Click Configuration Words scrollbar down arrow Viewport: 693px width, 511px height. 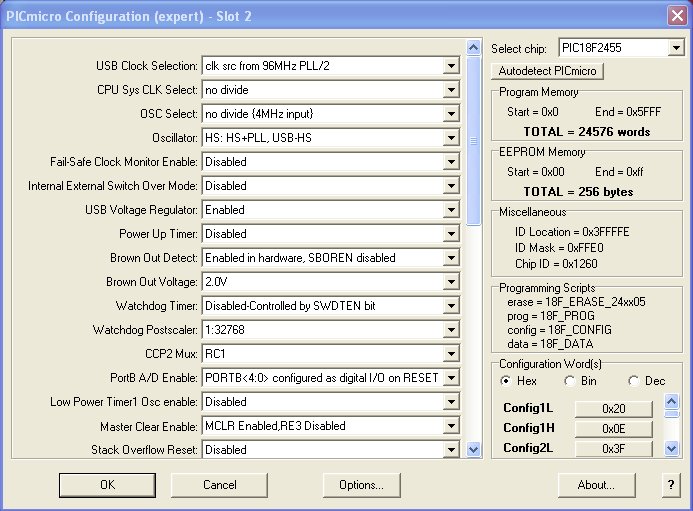[x=671, y=449]
